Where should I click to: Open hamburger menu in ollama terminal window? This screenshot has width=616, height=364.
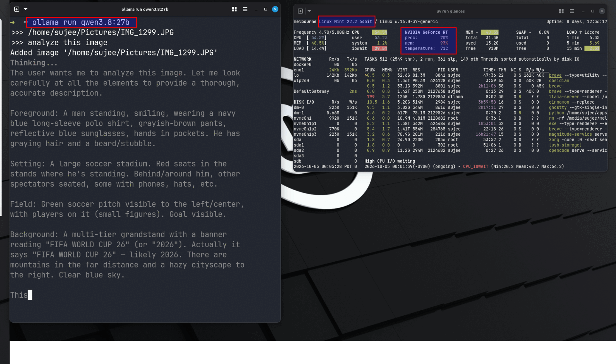pyautogui.click(x=245, y=9)
